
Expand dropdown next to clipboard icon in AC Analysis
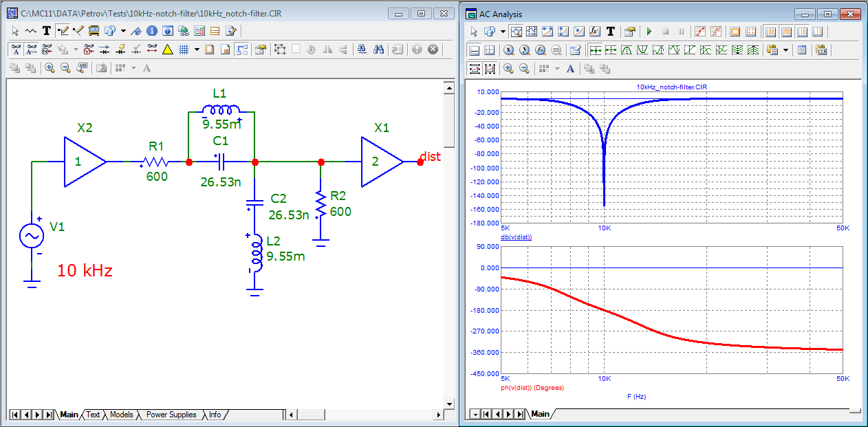pos(785,50)
